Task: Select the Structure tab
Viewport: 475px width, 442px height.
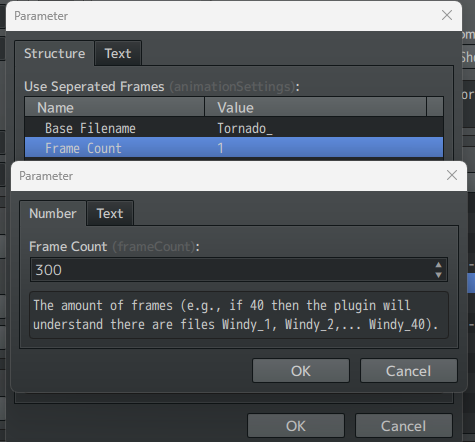Action: pyautogui.click(x=55, y=53)
